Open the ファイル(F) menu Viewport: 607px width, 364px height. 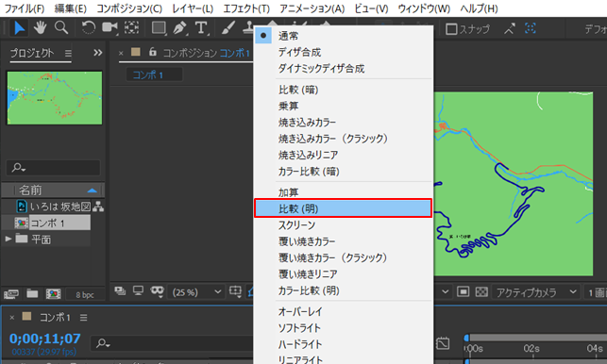(x=25, y=8)
